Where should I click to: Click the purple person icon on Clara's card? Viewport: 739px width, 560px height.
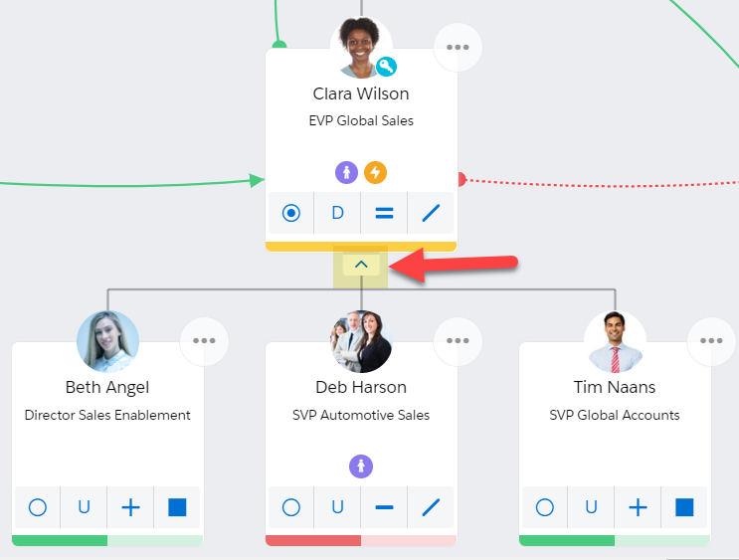pyautogui.click(x=346, y=172)
